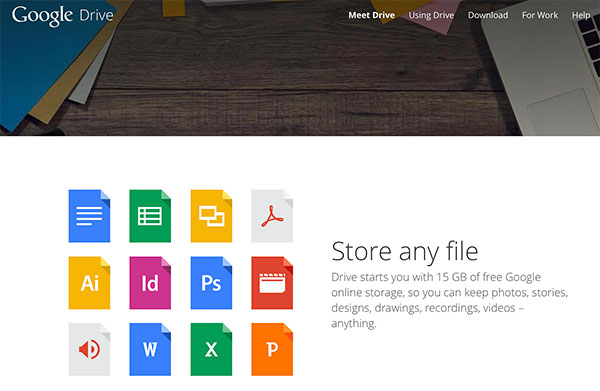Select the Word W file icon
600x391 pixels.
[150, 349]
